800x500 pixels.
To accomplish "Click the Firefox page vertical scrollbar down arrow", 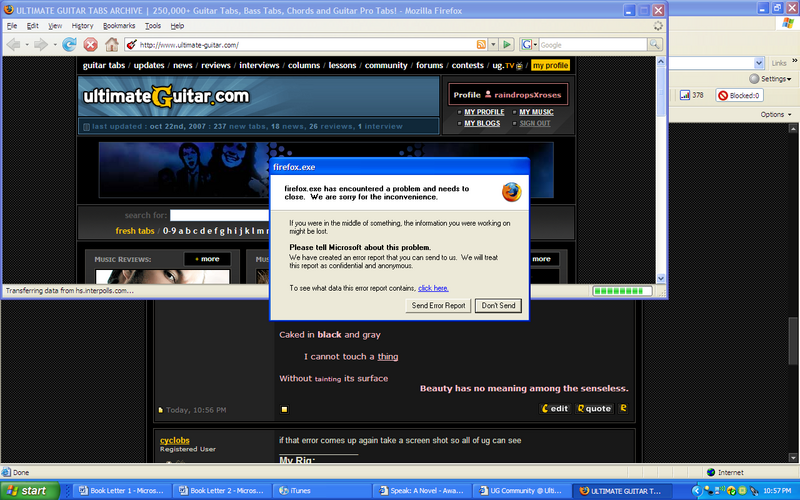I will (x=661, y=279).
